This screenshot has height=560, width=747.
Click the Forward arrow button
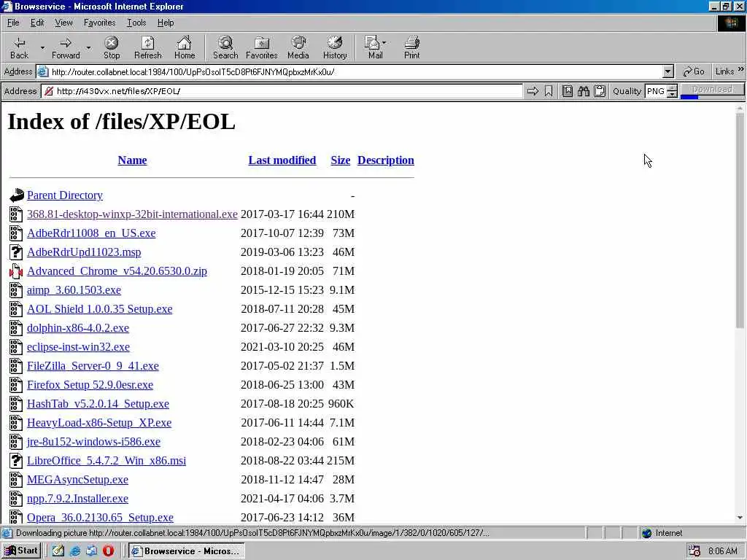[66, 47]
